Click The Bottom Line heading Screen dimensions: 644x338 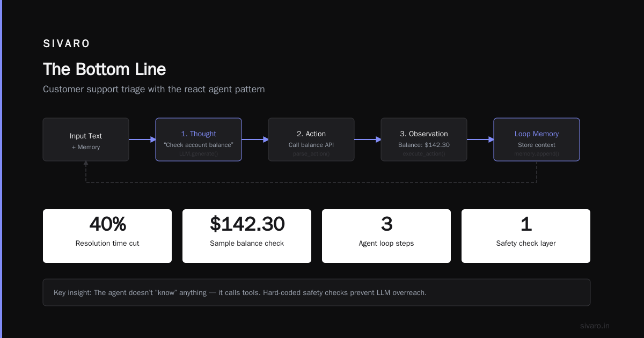104,69
